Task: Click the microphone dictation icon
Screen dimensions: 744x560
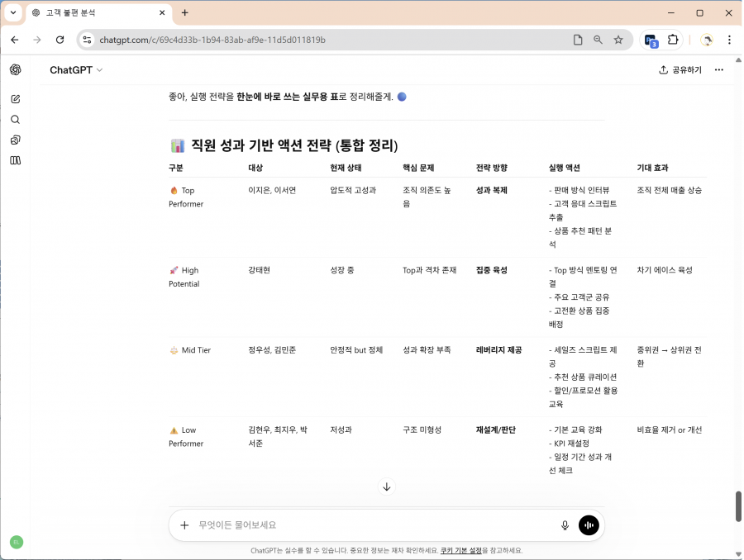Action: tap(565, 525)
